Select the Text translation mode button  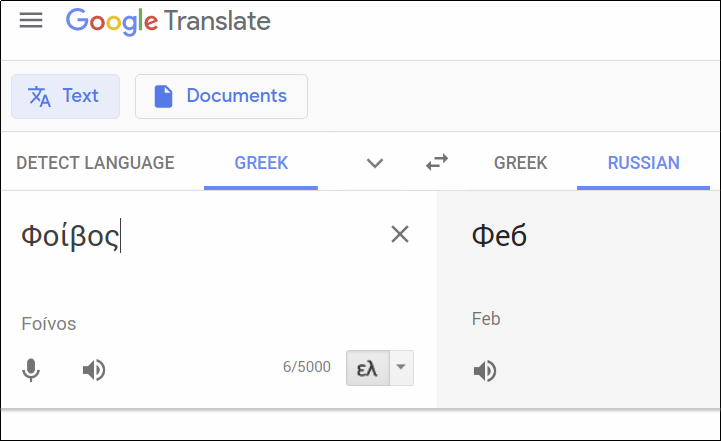(x=65, y=96)
